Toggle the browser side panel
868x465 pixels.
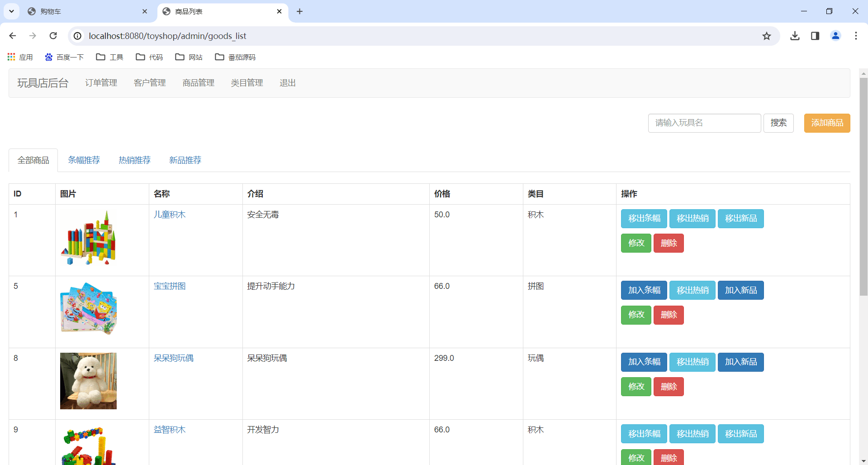(x=815, y=36)
